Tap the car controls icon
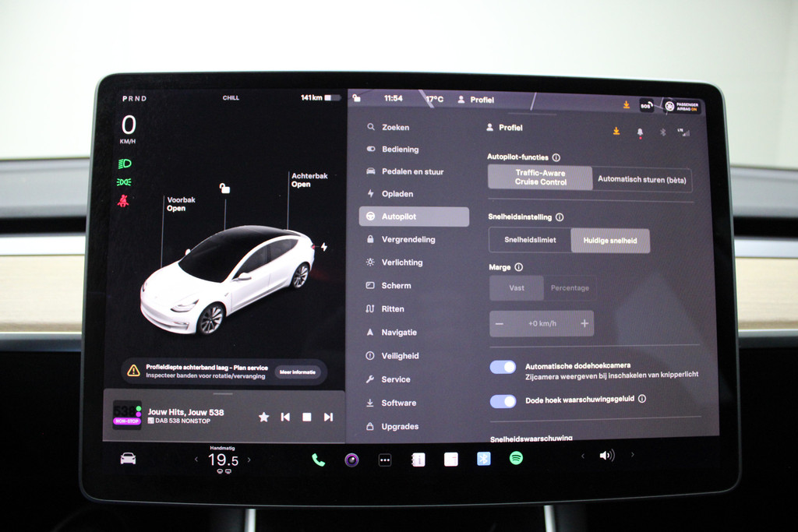This screenshot has width=798, height=532. (x=128, y=459)
